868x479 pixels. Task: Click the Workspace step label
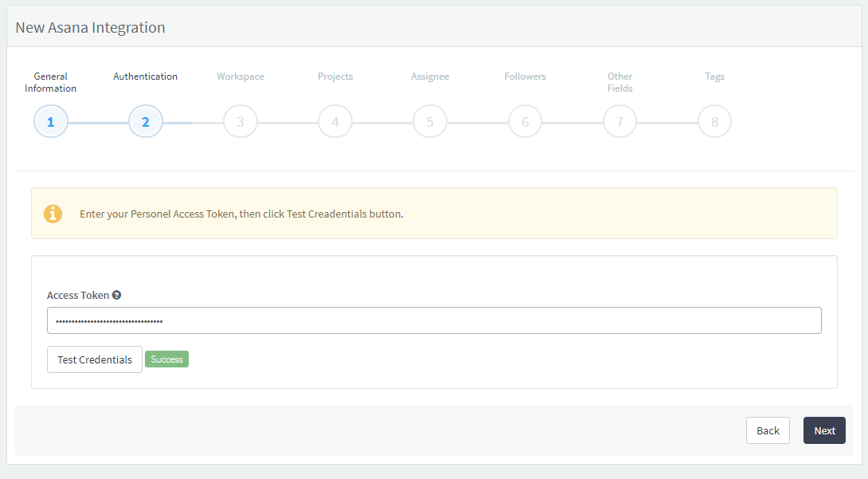(240, 77)
